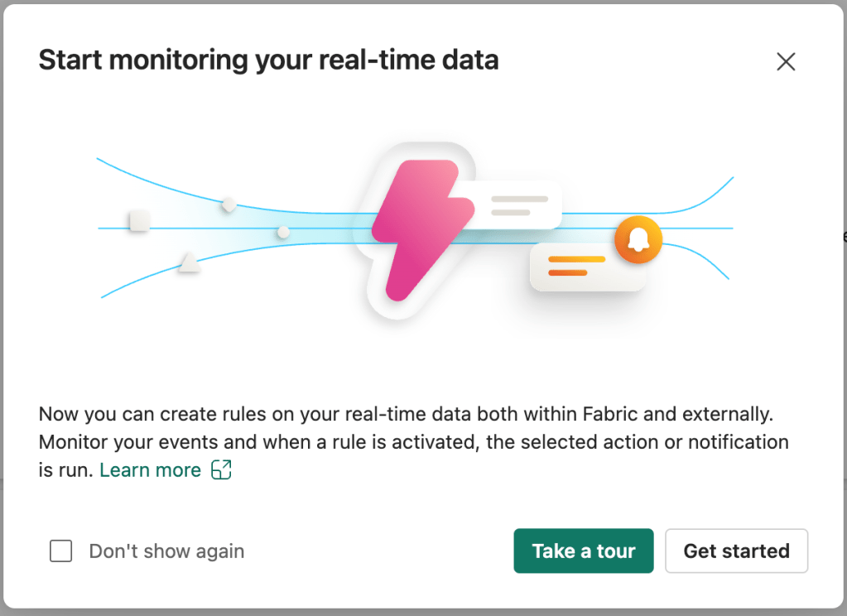Click the small gray diamond shape in the illustration

[229, 204]
